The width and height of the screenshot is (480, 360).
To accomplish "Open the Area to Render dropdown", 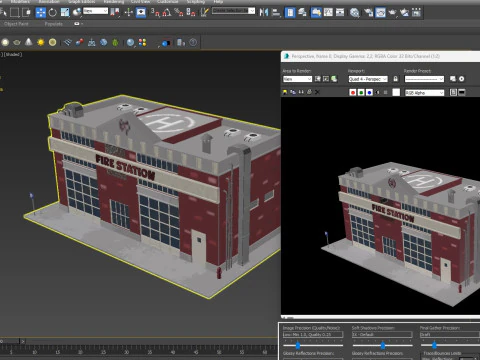I will click(297, 79).
